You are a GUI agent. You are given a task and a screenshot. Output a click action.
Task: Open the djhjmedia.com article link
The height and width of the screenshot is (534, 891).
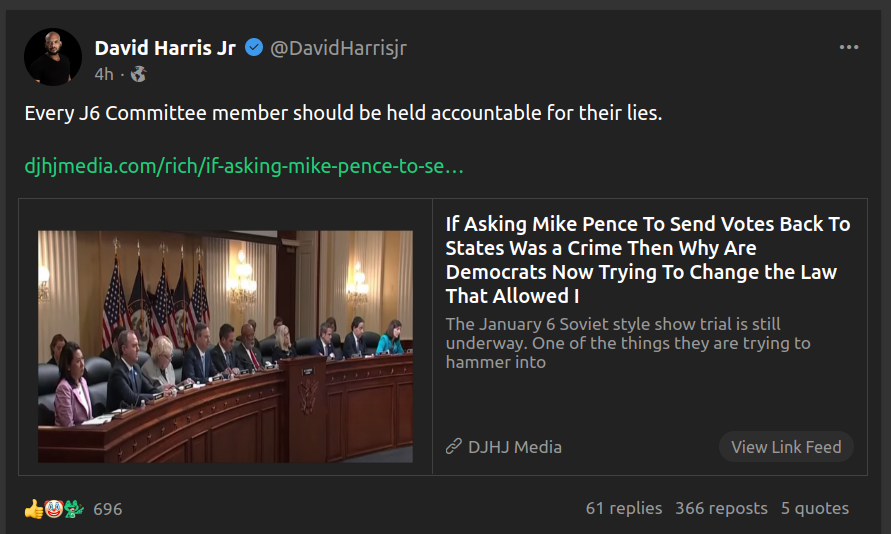[244, 166]
